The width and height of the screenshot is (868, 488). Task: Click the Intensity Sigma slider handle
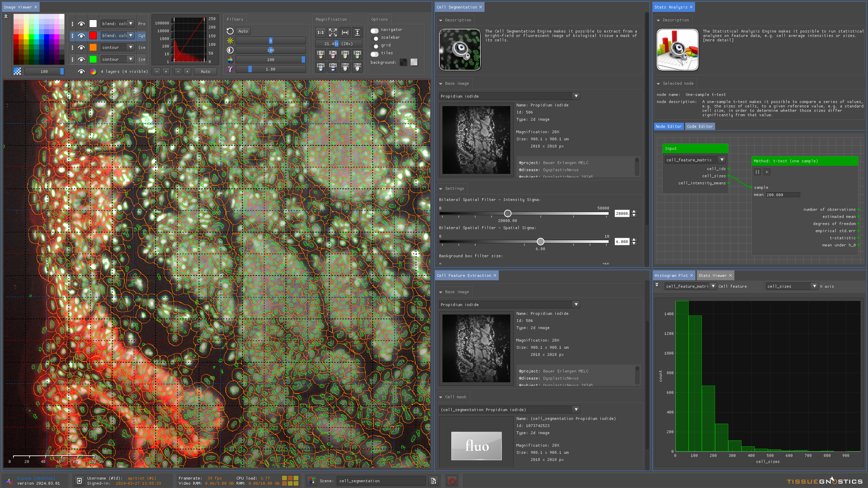coord(508,213)
